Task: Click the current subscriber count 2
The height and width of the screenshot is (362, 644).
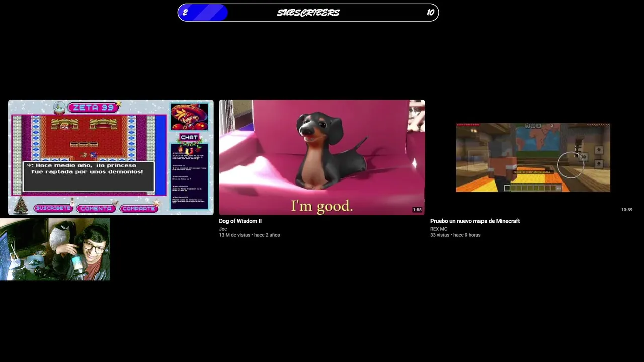Action: tap(185, 13)
